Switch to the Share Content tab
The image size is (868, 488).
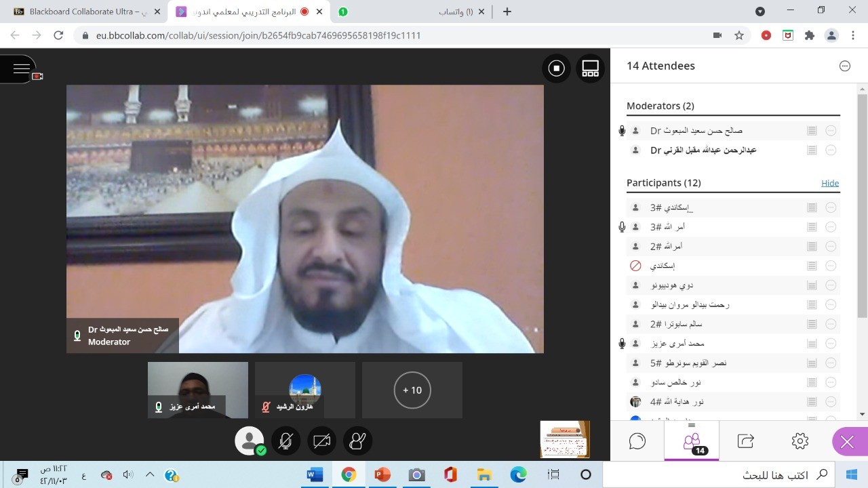(x=745, y=441)
